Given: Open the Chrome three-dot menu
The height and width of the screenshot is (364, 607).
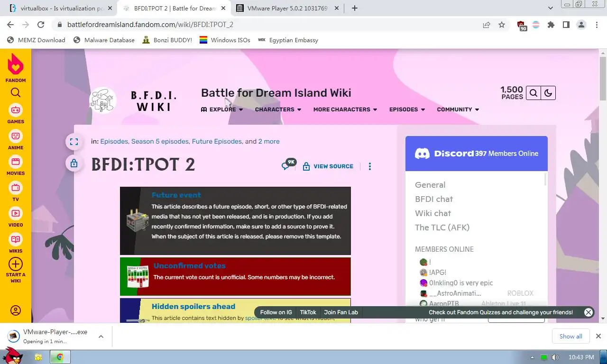Looking at the screenshot, I should [x=597, y=25].
